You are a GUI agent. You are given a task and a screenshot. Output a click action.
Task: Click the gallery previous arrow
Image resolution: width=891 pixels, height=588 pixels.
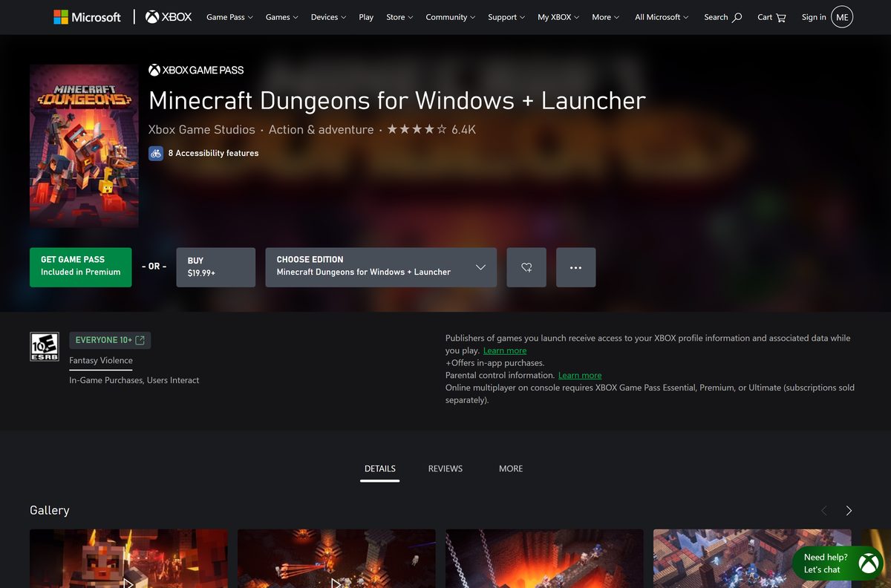click(823, 511)
